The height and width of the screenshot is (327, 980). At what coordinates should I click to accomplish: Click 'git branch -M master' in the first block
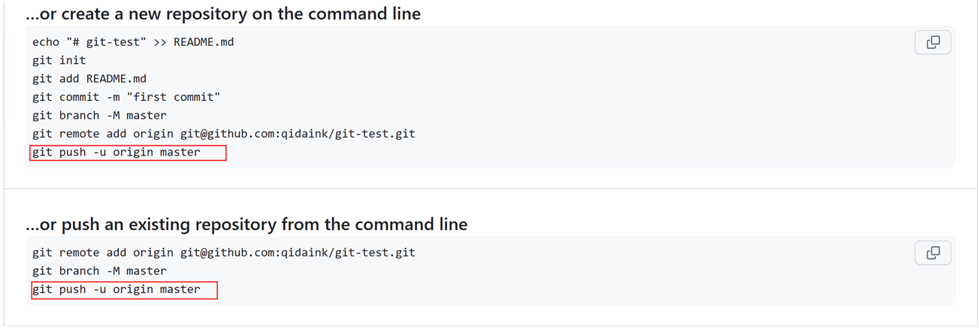click(99, 115)
